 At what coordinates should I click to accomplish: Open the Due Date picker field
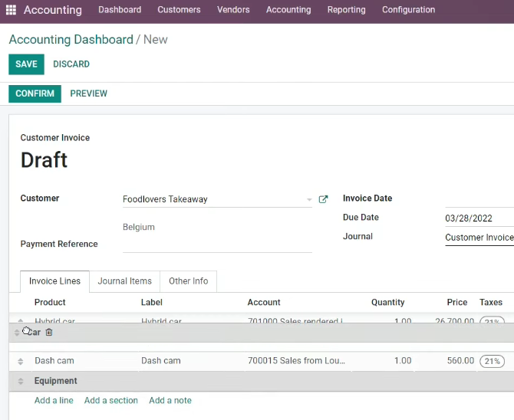pyautogui.click(x=479, y=218)
